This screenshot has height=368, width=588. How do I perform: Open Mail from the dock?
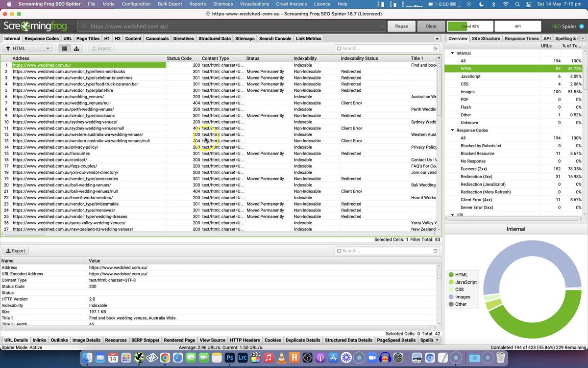(100, 358)
